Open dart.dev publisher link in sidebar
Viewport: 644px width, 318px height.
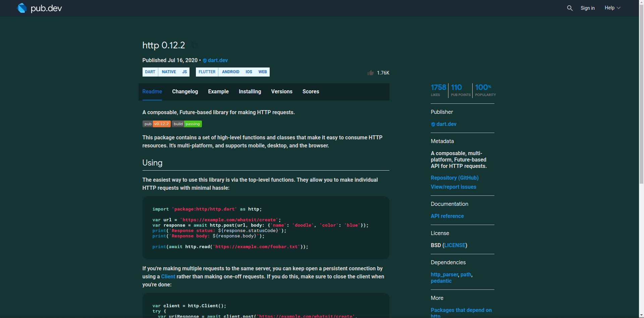click(446, 124)
